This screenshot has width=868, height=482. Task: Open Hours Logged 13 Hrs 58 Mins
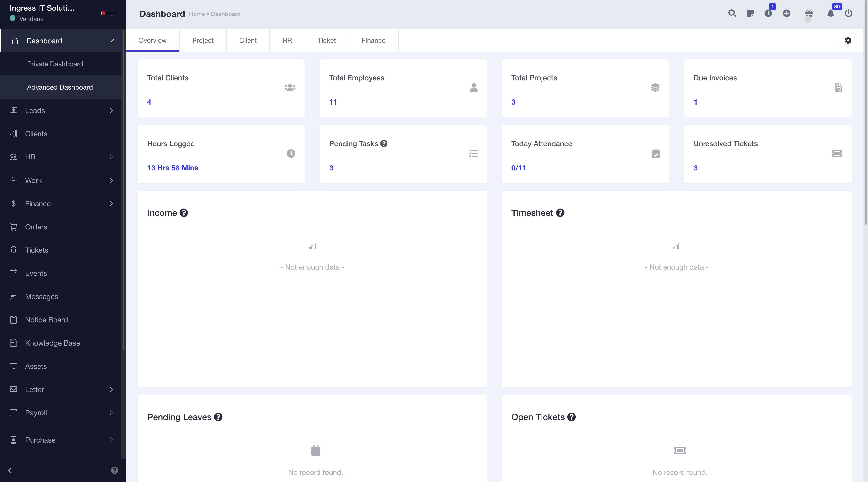[172, 168]
